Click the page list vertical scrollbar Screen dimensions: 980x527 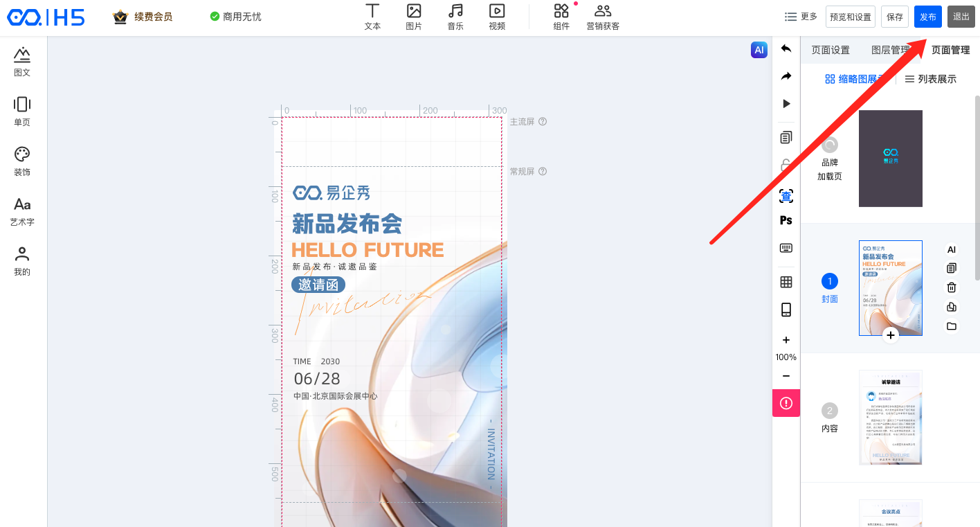977,187
